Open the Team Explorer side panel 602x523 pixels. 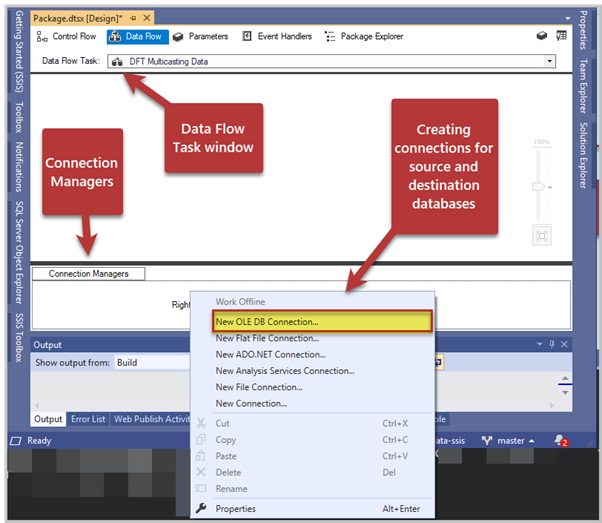tap(583, 86)
